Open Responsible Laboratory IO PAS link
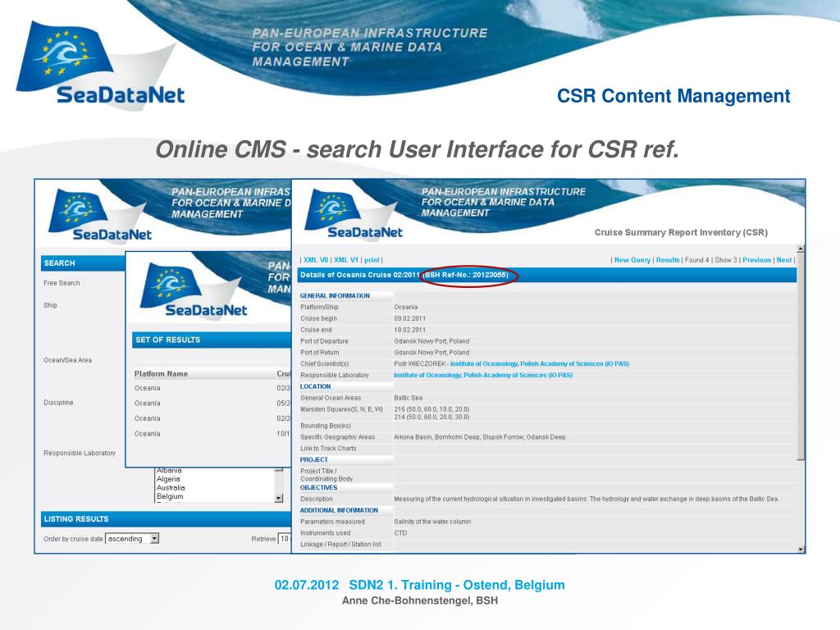Image resolution: width=840 pixels, height=630 pixels. click(x=482, y=375)
